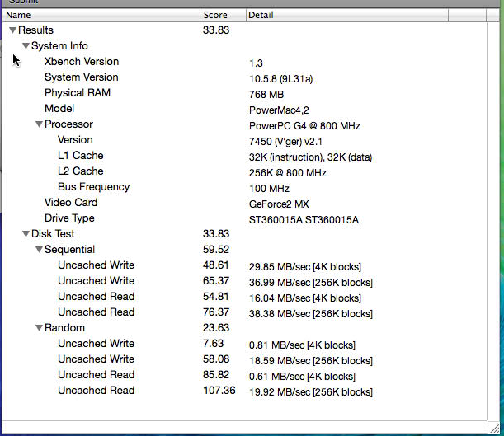Click the 768 MB value
The width and height of the screenshot is (504, 436).
click(266, 95)
